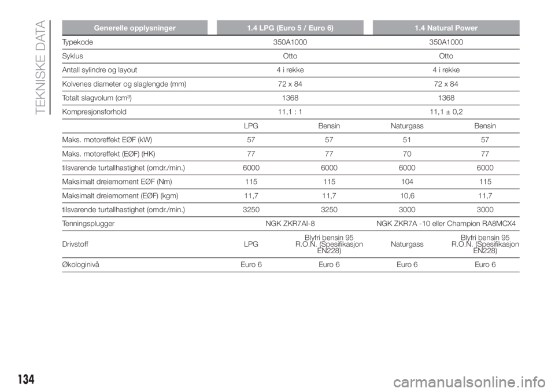555x392 pixels.
Task: Click the 1.4 LPG (Euro 5 / Euro 6) header
Action: pyautogui.click(x=290, y=28)
